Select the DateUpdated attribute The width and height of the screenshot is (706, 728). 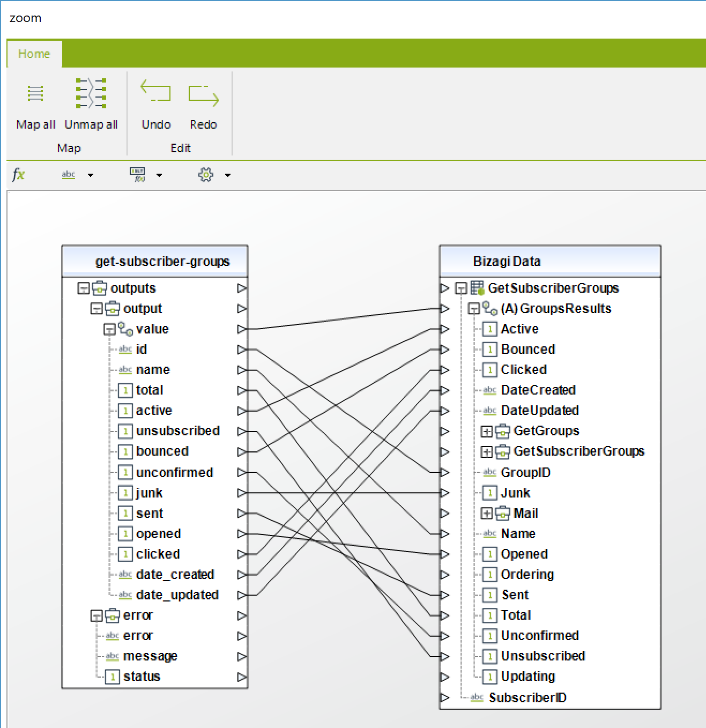point(540,411)
